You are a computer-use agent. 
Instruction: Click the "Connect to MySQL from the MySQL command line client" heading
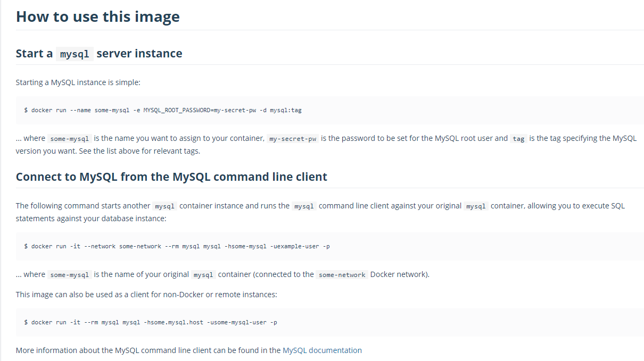(x=171, y=177)
